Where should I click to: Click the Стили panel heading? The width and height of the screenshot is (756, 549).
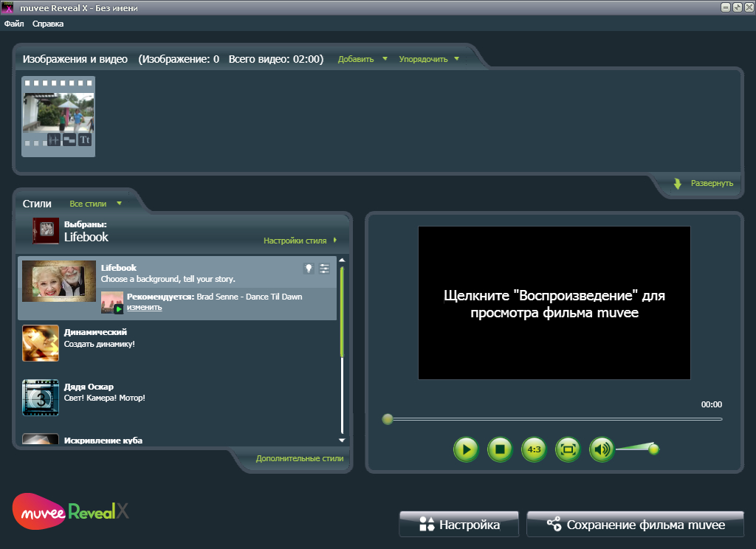pos(37,204)
